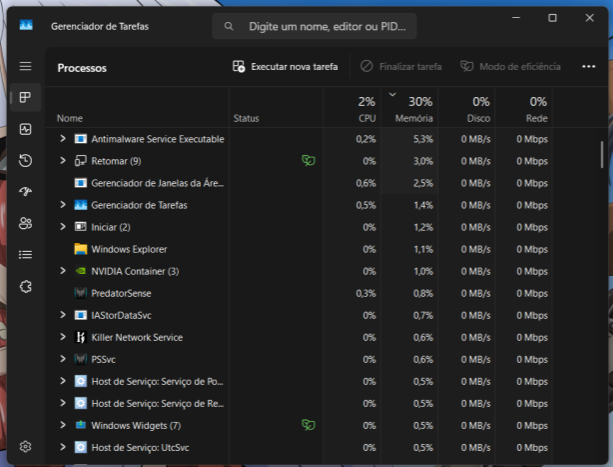The width and height of the screenshot is (613, 467).
Task: Click Finalizar tarefa button
Action: pos(401,66)
